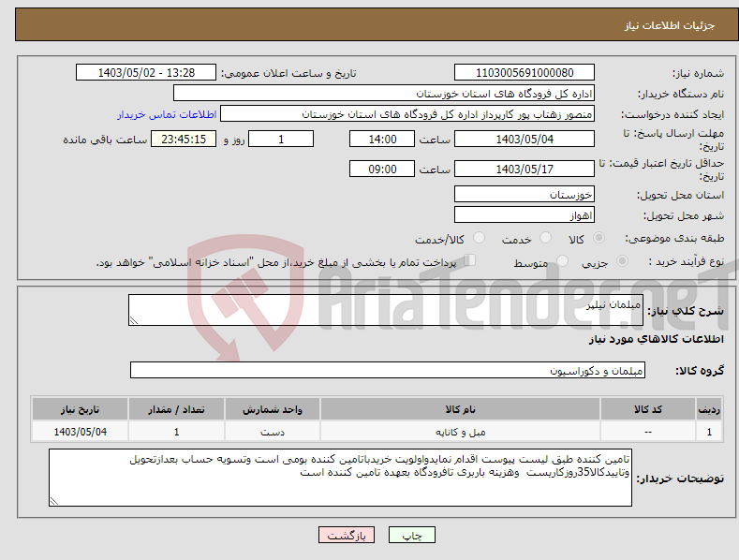Viewport: 739px width, 560px height.
Task: Click the بازگشت (back) button
Action: click(x=347, y=535)
